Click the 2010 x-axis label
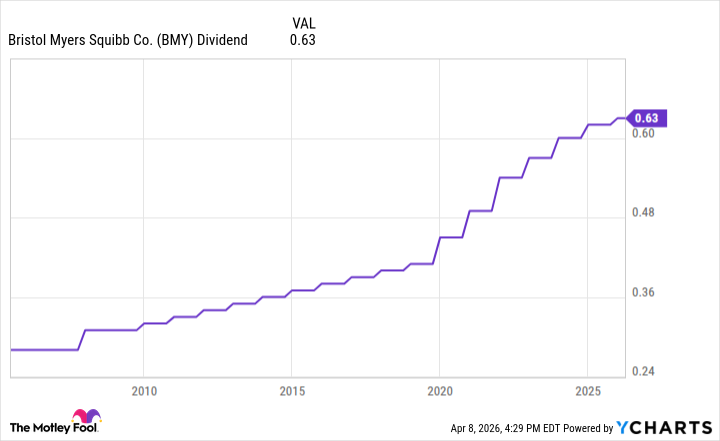 (144, 389)
